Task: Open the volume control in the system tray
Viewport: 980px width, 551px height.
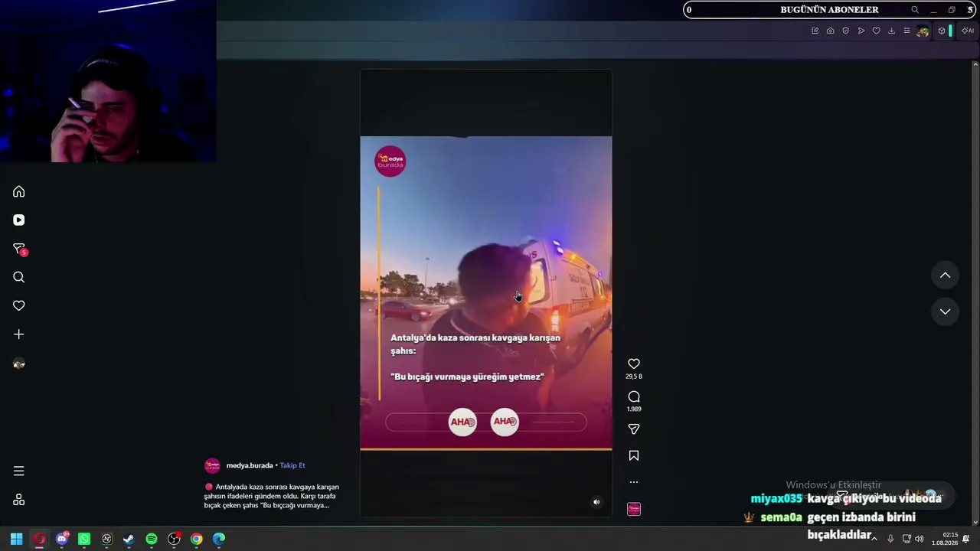Action: (x=920, y=539)
